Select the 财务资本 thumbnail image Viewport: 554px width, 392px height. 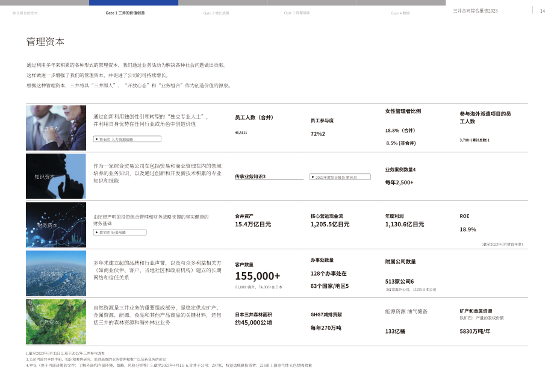coord(56,225)
